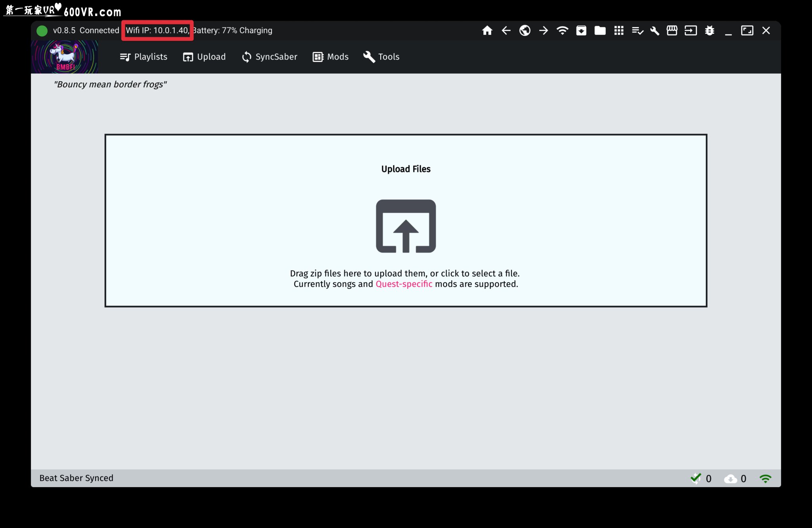Click the green checkmark sync counter
This screenshot has height=528, width=812.
coord(701,478)
